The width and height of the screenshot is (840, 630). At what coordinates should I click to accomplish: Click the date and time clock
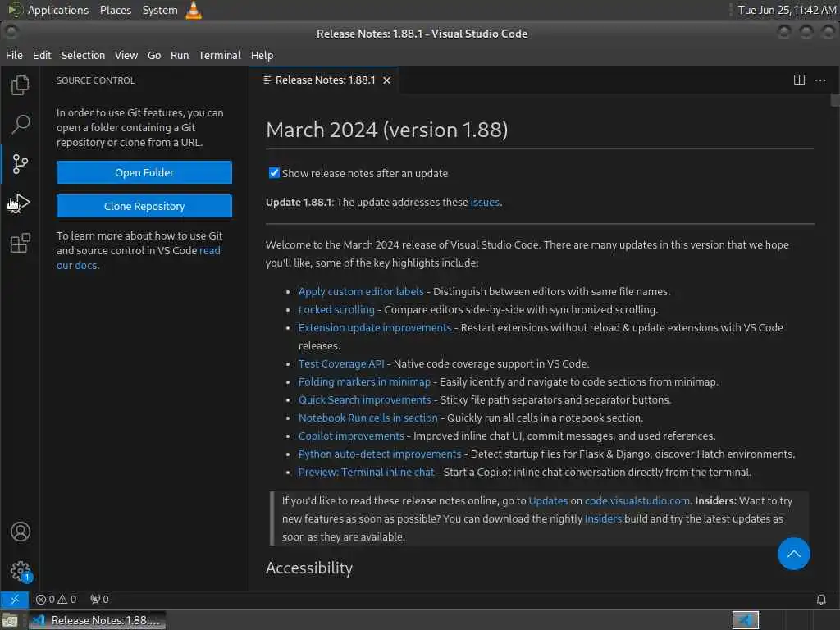787,10
